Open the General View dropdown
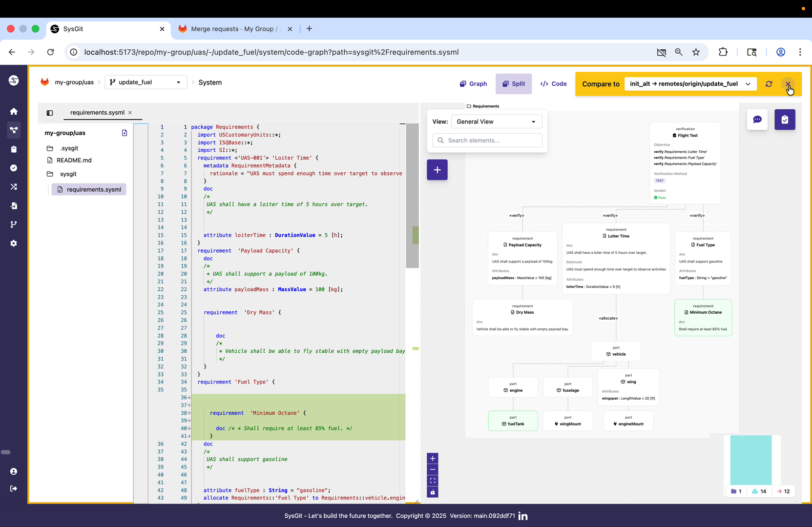 point(496,121)
